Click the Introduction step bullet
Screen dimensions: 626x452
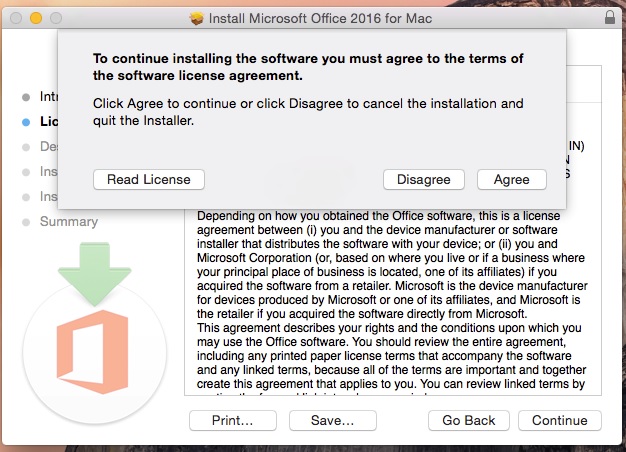[26, 97]
